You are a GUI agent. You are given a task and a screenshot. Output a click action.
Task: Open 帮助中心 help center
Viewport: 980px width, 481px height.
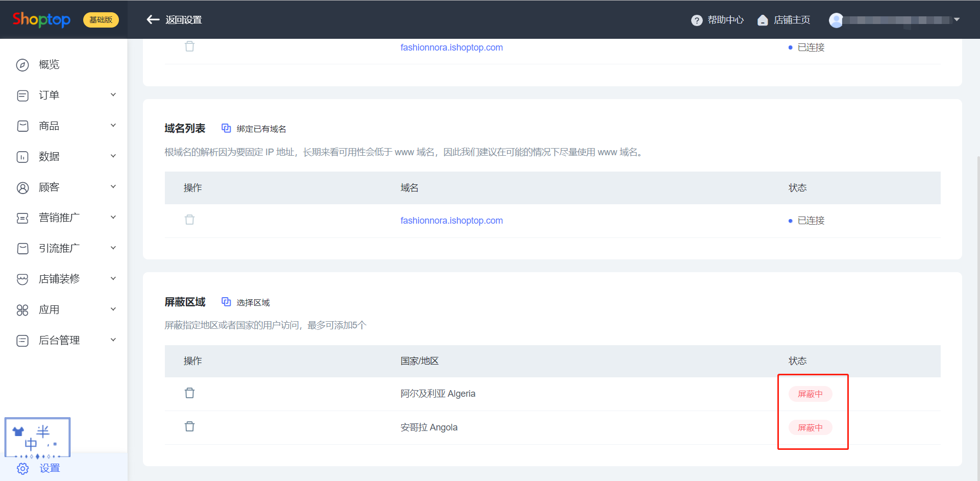point(718,20)
